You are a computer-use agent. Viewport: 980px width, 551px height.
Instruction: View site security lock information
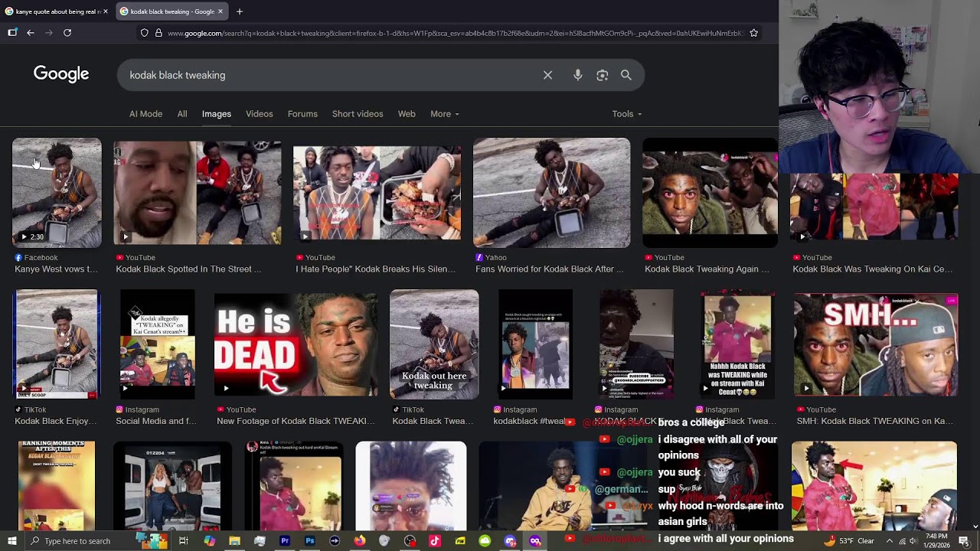(x=158, y=33)
